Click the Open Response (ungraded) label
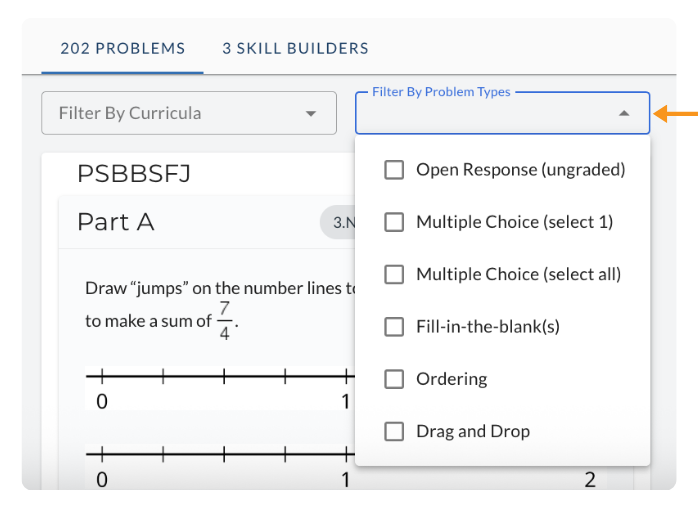The height and width of the screenshot is (508, 698). click(520, 170)
